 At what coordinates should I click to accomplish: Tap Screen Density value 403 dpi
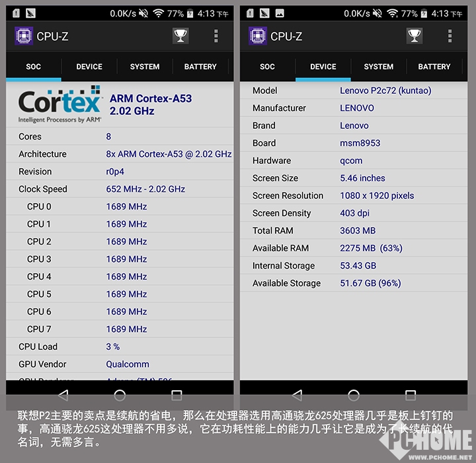[x=354, y=213]
